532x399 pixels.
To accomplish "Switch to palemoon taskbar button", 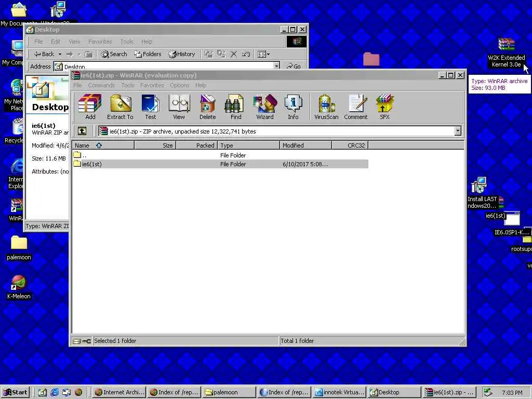I will (229, 392).
